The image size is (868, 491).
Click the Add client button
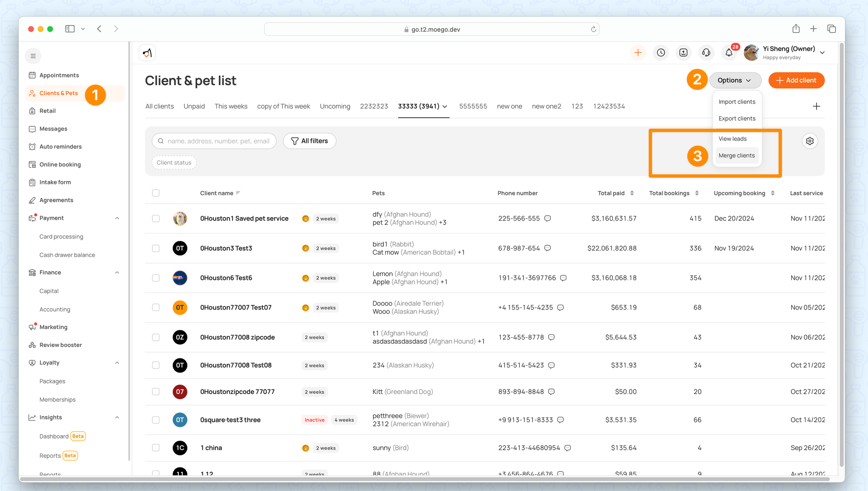click(x=796, y=80)
